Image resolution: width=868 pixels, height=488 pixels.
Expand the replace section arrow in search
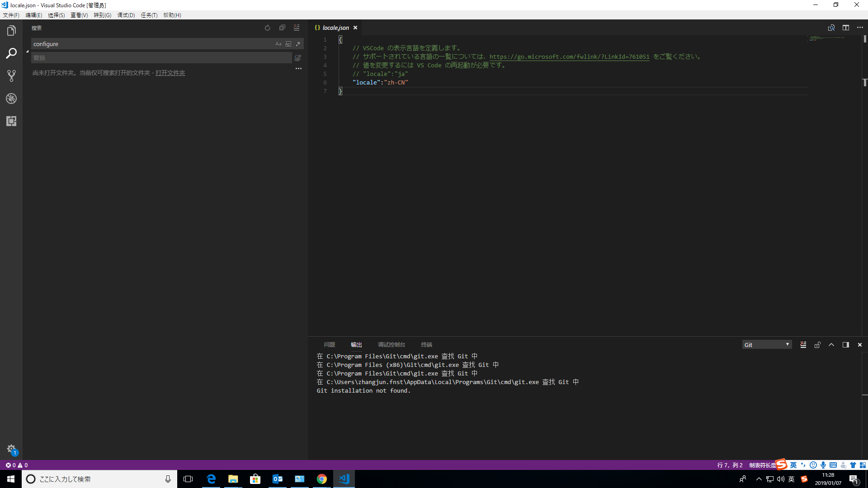(x=27, y=51)
